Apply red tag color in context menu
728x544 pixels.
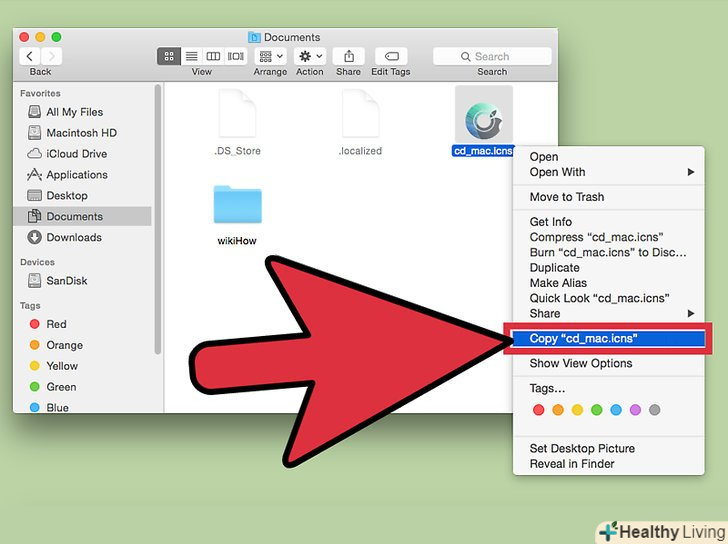click(539, 410)
